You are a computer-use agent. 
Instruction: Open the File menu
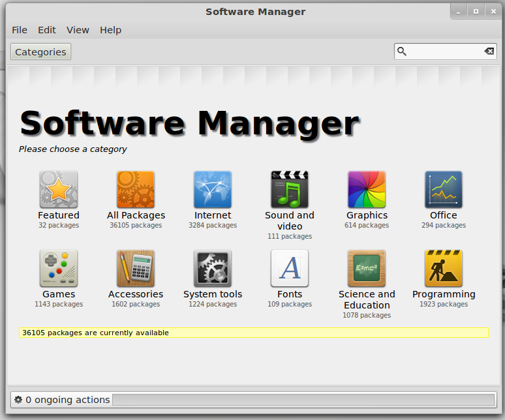(x=20, y=30)
